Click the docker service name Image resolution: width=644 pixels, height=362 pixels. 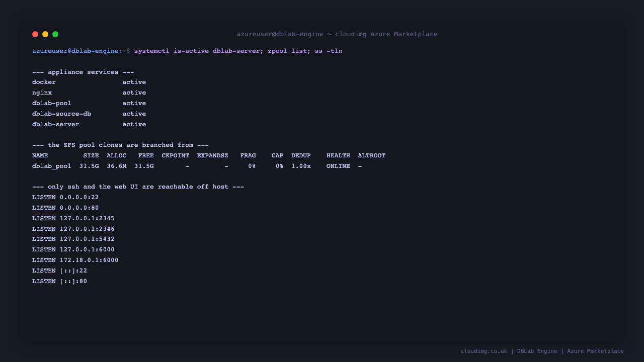tap(44, 82)
